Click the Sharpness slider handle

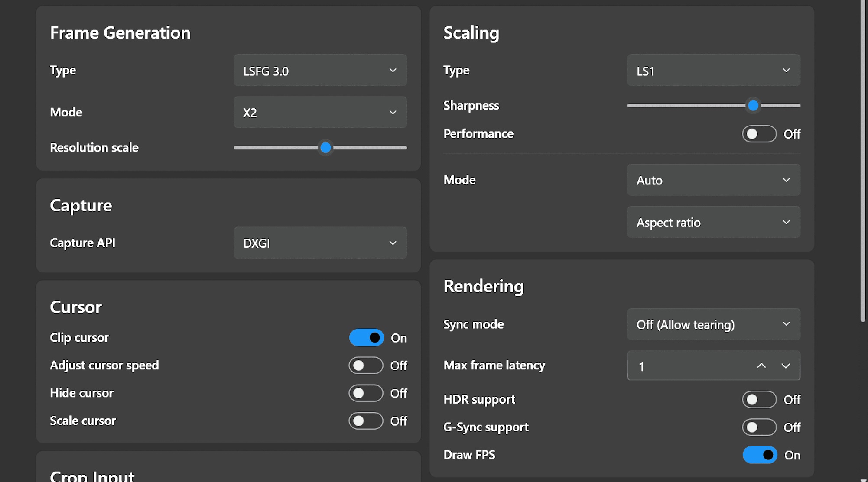pyautogui.click(x=753, y=106)
